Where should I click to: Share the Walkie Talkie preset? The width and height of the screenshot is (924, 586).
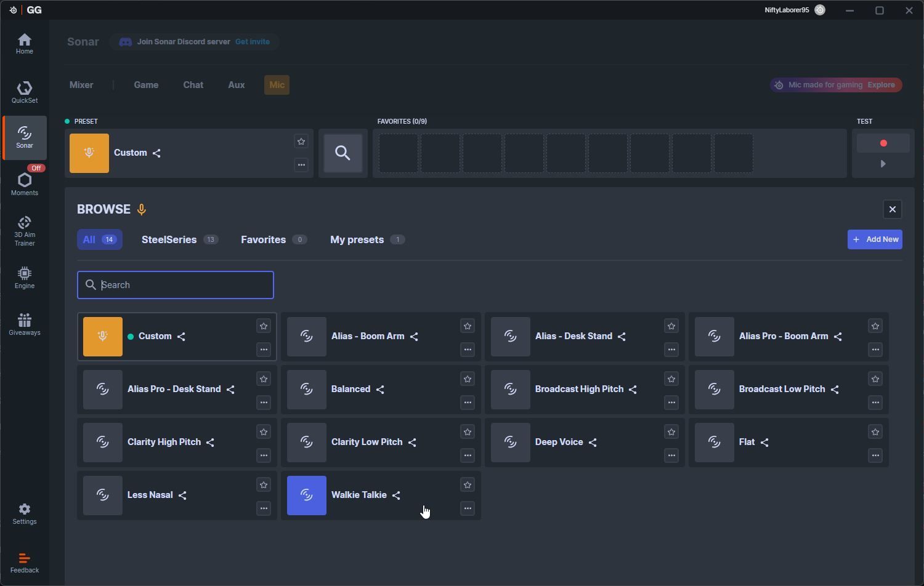[397, 496]
